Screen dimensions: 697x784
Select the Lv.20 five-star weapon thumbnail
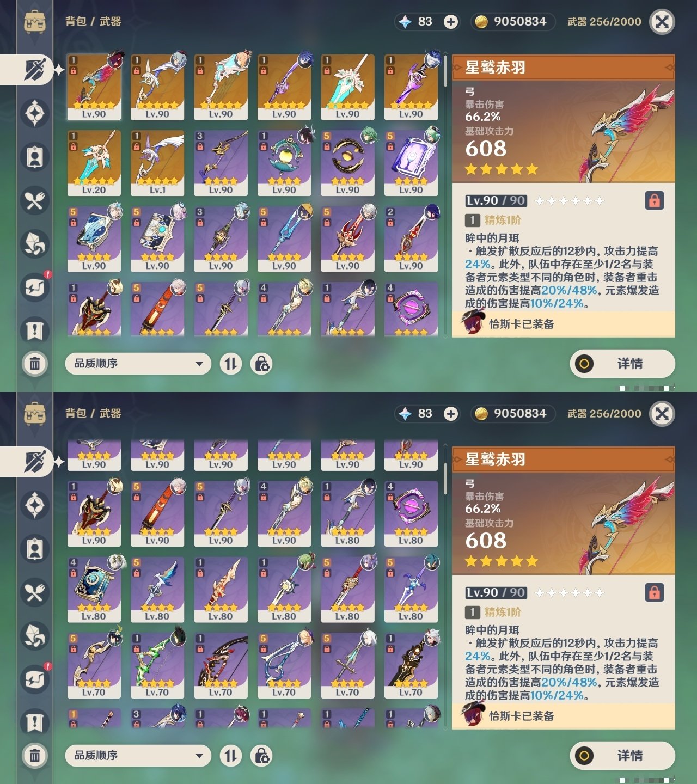[x=94, y=163]
